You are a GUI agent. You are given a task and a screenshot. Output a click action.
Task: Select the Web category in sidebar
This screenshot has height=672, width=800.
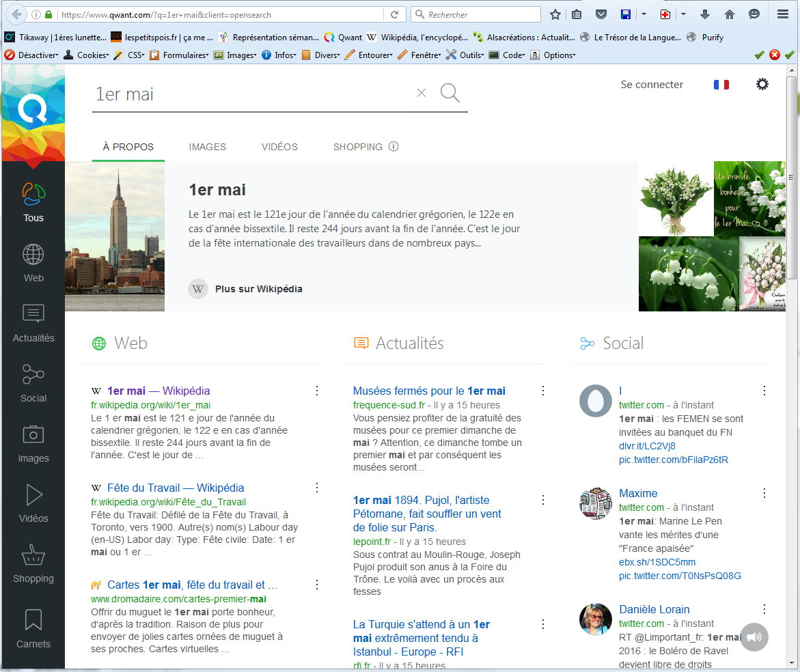point(33,263)
